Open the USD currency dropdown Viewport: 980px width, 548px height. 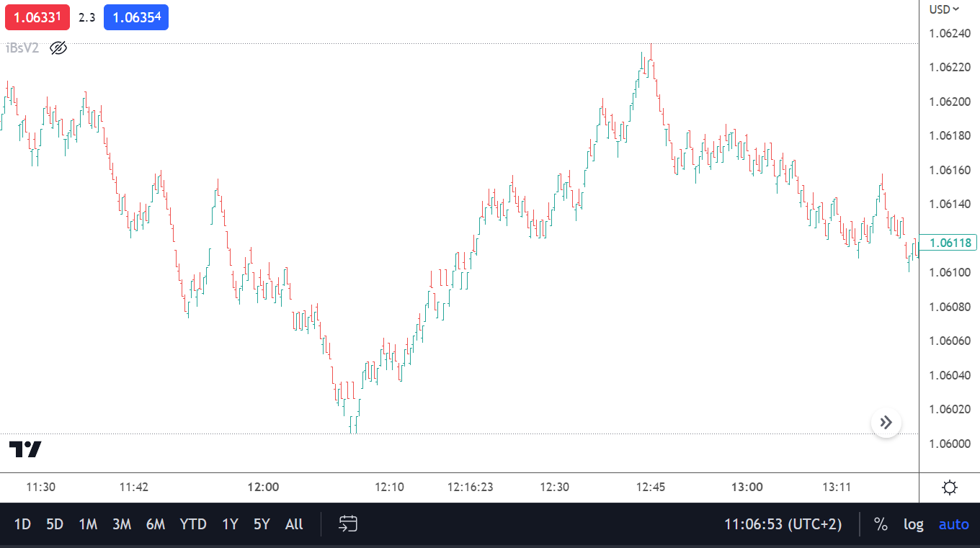[944, 9]
